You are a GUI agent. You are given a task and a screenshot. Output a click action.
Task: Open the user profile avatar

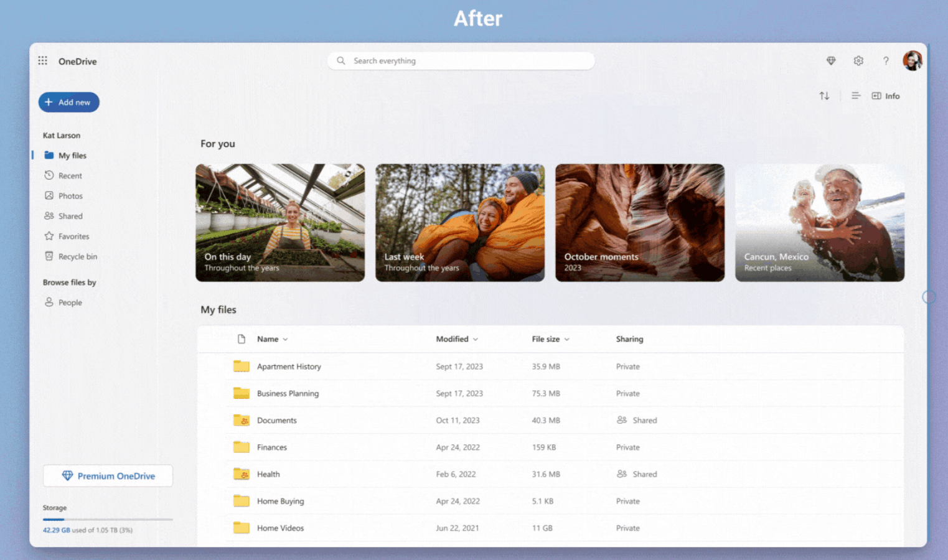tap(912, 61)
